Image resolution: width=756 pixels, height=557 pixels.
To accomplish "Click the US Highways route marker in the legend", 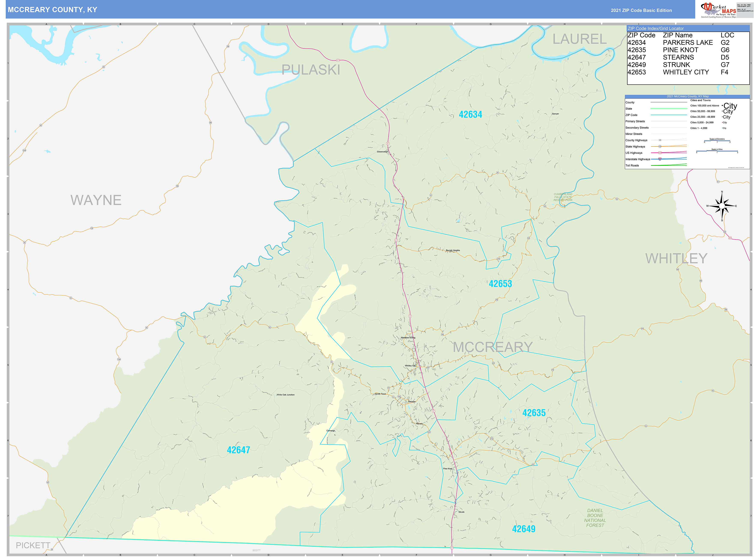I will (x=660, y=153).
